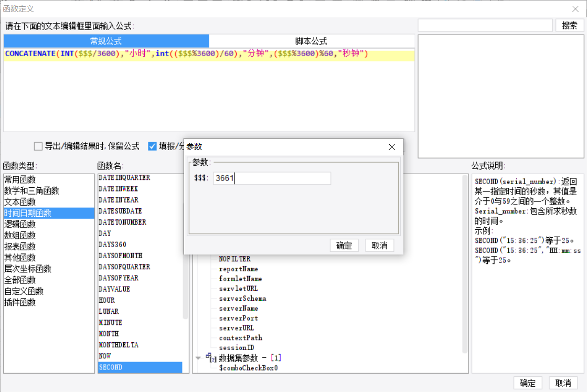This screenshot has height=392, width=587.
Task: Select SECOND function
Action: tap(140, 367)
